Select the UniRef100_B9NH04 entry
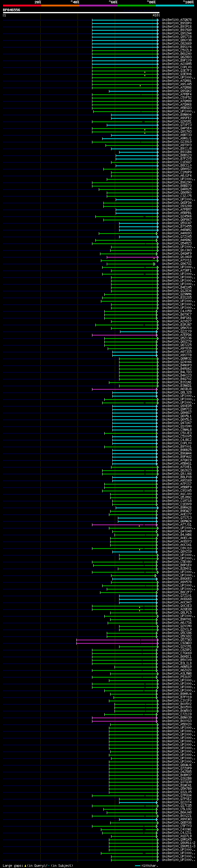 point(177,115)
